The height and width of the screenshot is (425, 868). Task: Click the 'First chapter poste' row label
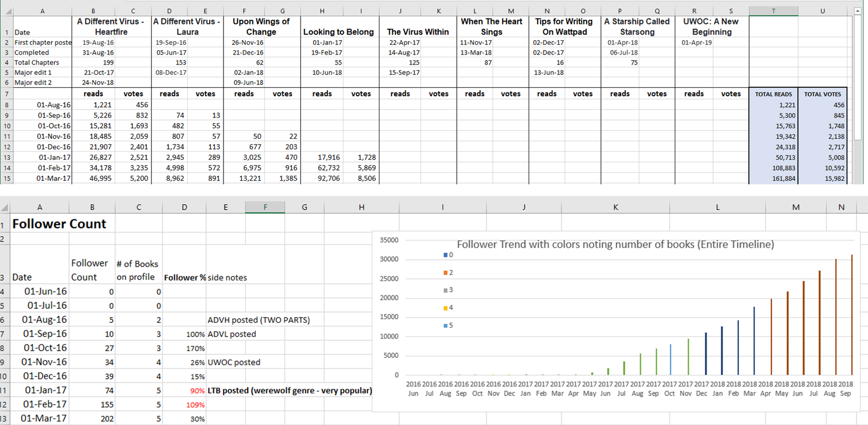(x=42, y=42)
